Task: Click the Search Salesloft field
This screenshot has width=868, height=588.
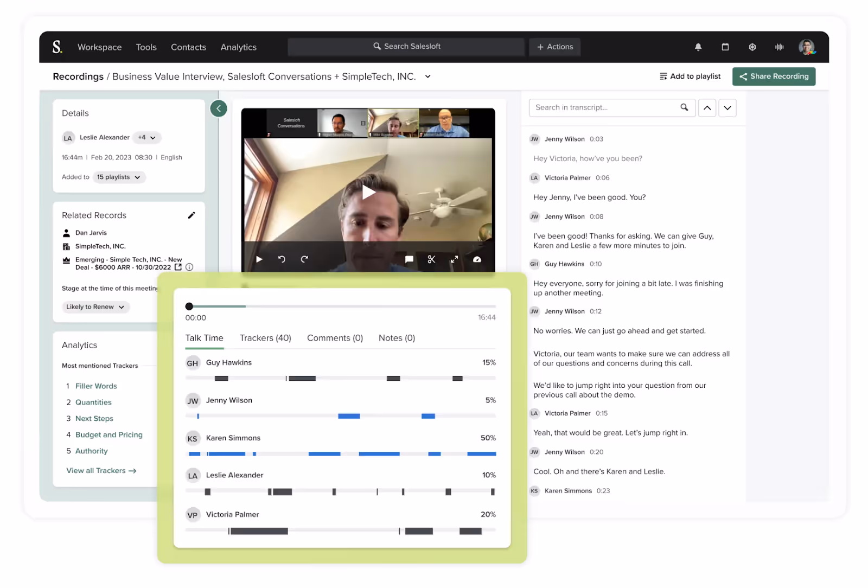Action: [x=406, y=47]
